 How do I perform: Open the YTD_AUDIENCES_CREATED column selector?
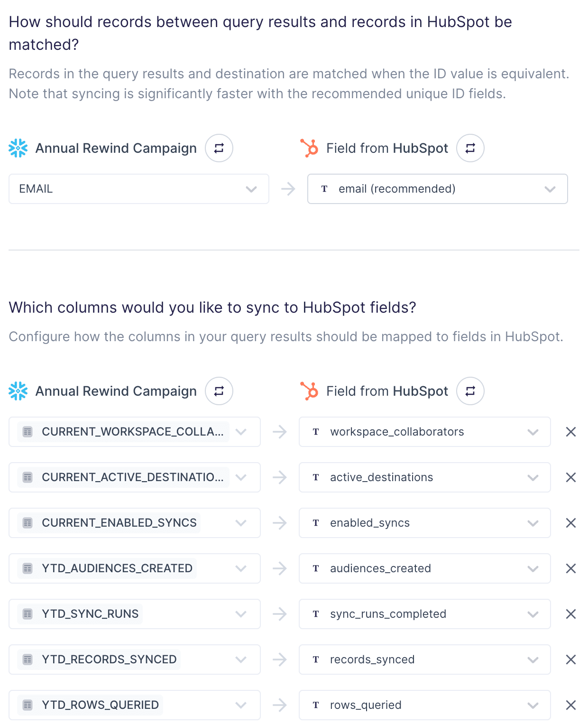135,568
